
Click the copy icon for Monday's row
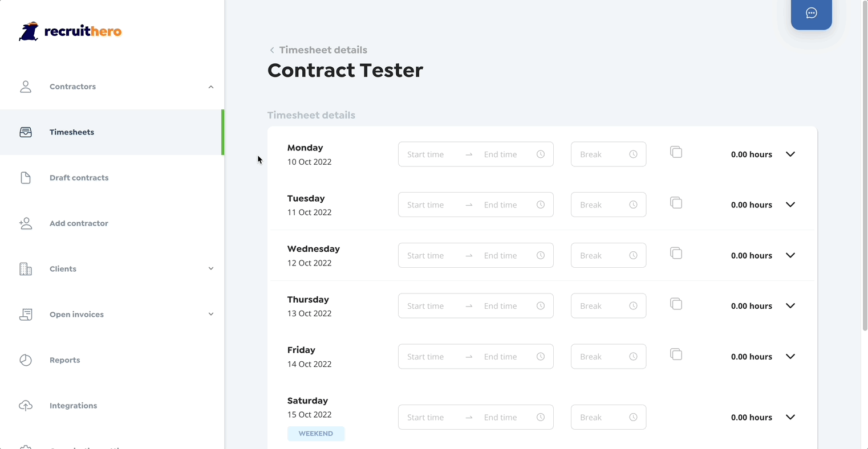(676, 152)
